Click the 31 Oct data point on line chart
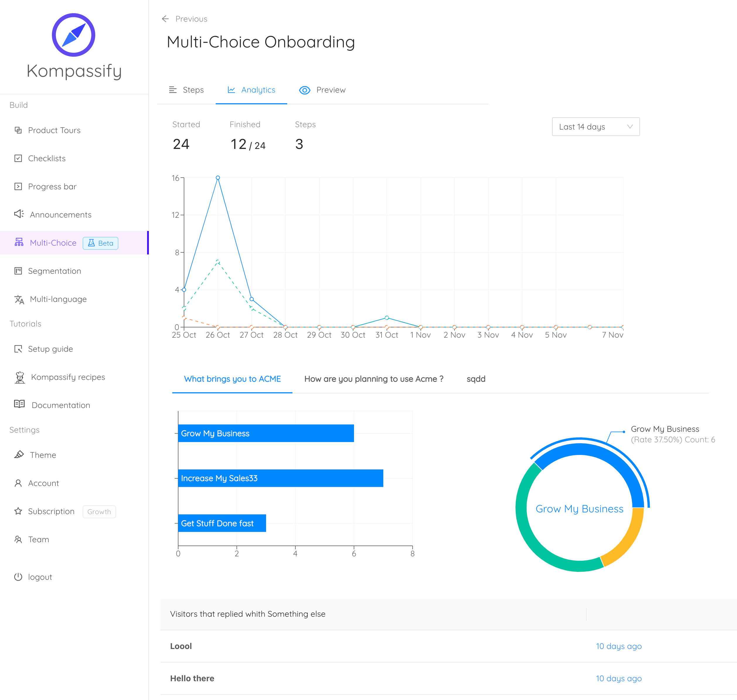The image size is (737, 700). [x=387, y=318]
